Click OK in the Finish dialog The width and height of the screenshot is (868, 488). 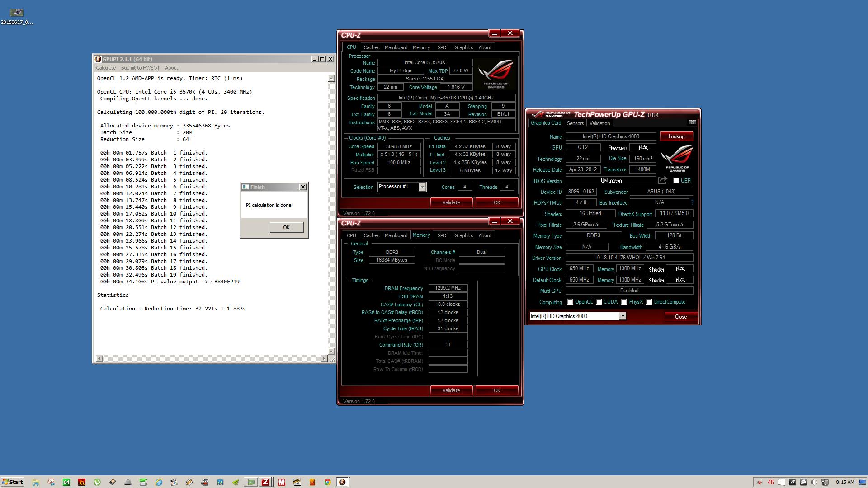point(286,227)
